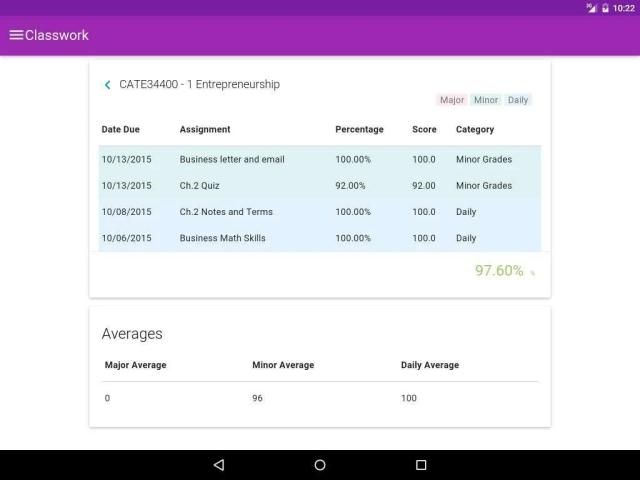This screenshot has height=480, width=640.
Task: Tap the battery icon in status bar
Action: pos(605,8)
